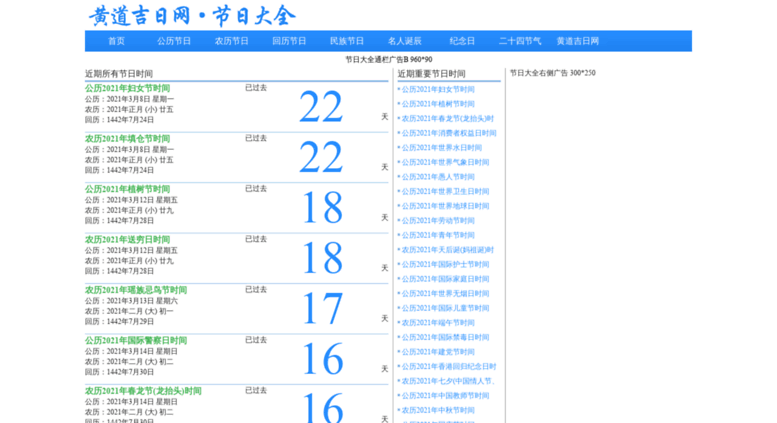
Task: Open sidebar link 公历2021年愚人节时间
Action: (x=438, y=177)
